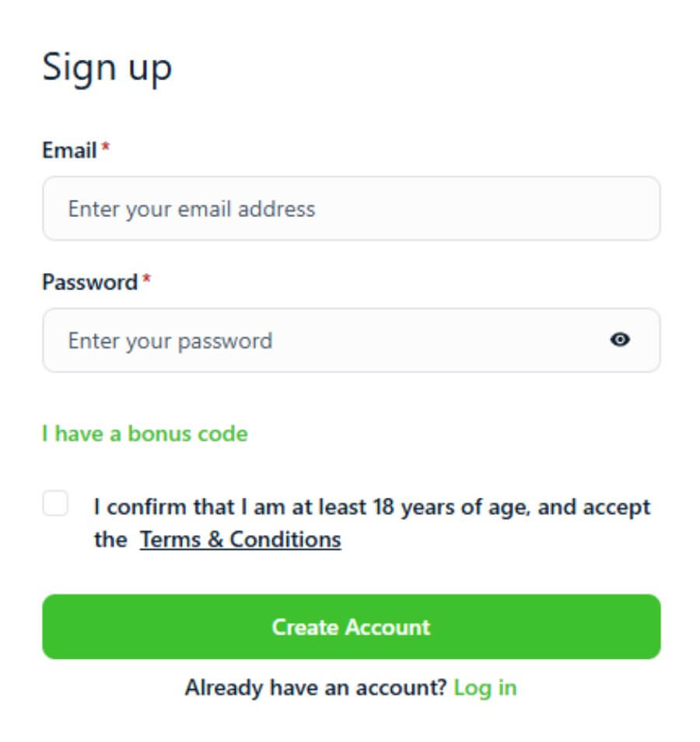The image size is (700, 742).
Task: Click the Already have an account text
Action: tap(316, 688)
